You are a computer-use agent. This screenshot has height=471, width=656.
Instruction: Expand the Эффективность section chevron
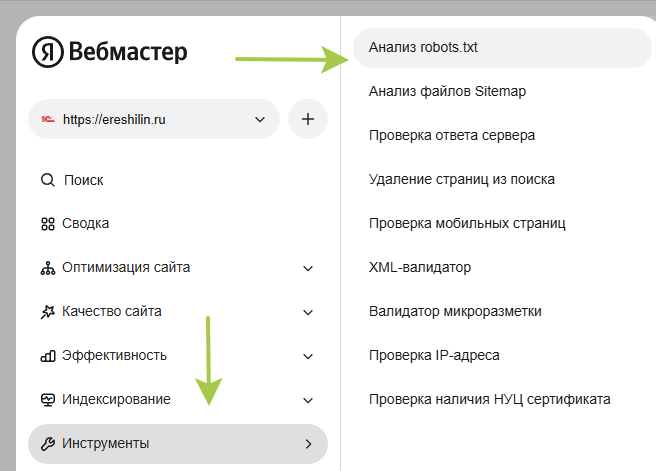click(308, 356)
